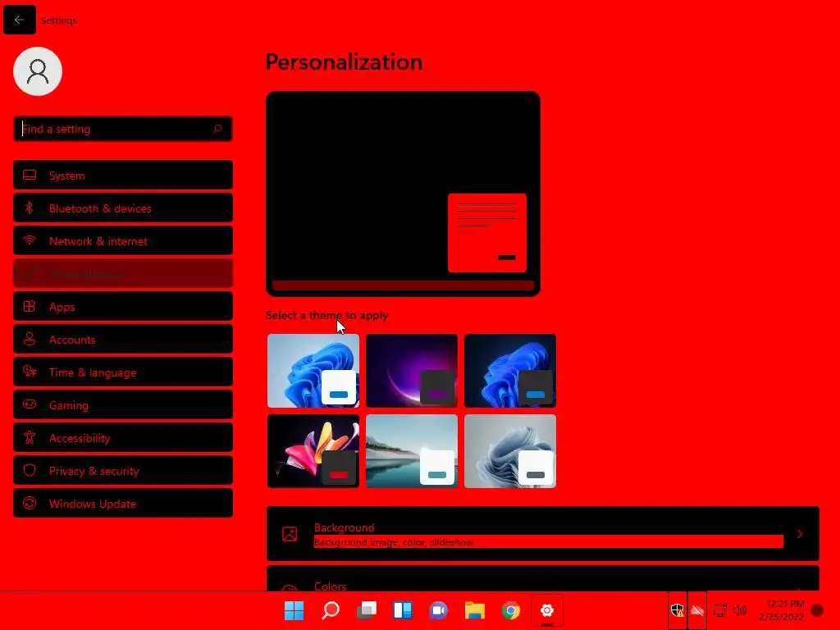Click the Settings gear on taskbar
This screenshot has height=630, width=840.
pyautogui.click(x=546, y=610)
